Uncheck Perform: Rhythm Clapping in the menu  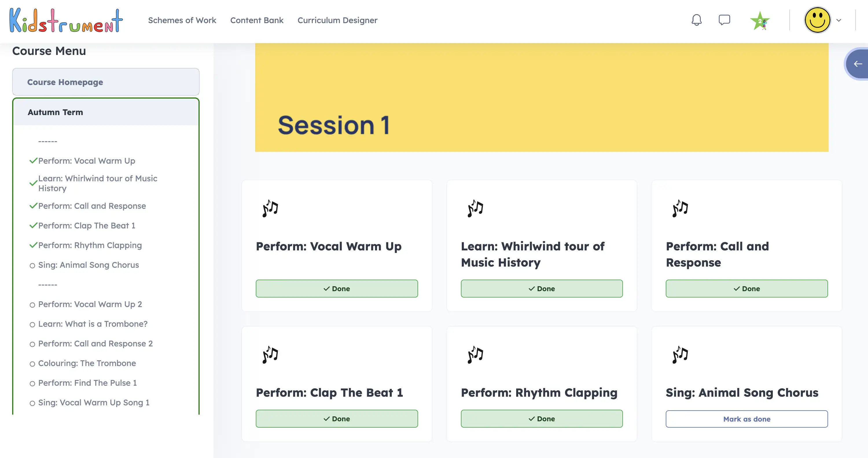coord(33,245)
